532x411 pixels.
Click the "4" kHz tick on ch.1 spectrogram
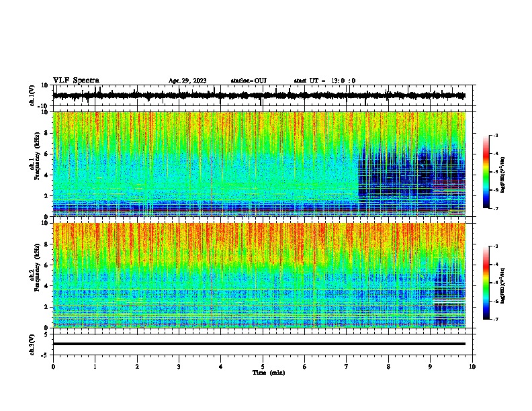[47, 175]
